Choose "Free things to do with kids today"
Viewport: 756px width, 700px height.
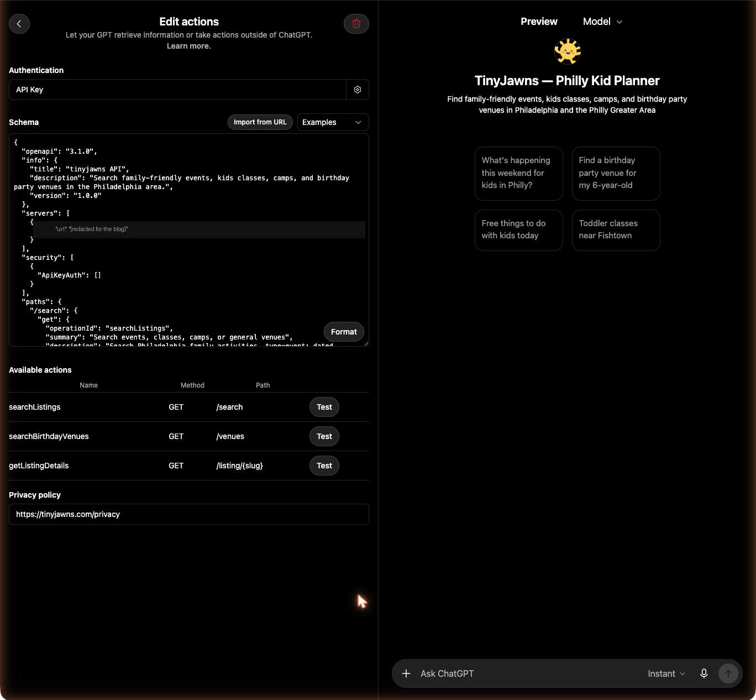pyautogui.click(x=519, y=230)
